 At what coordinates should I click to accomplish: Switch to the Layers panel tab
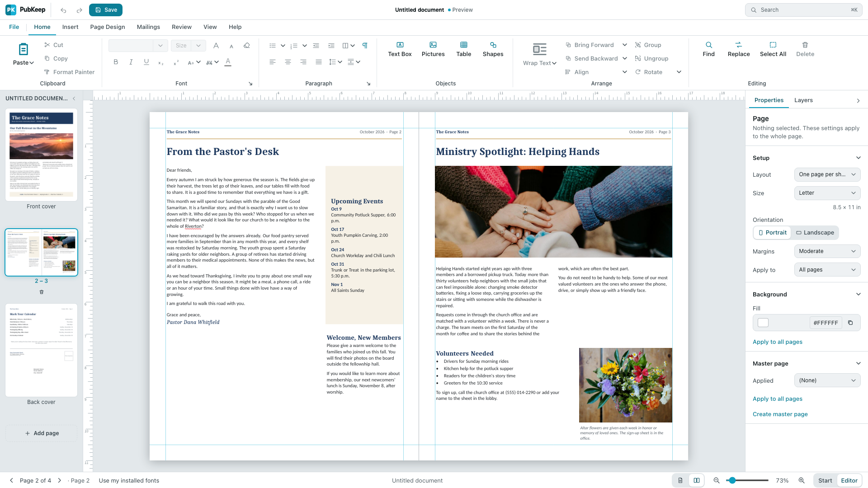[x=803, y=100]
